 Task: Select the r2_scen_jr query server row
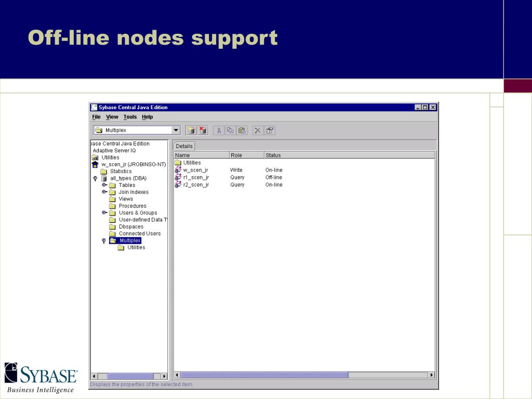coord(196,184)
